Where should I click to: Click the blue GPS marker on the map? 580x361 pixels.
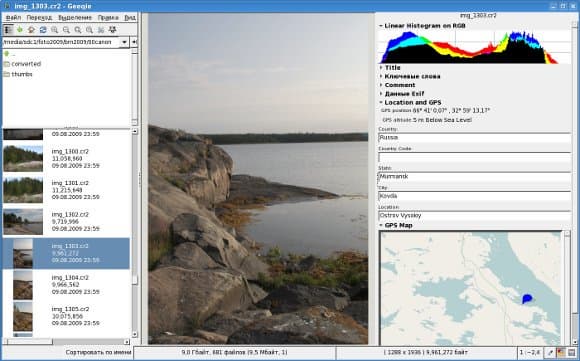point(527,298)
